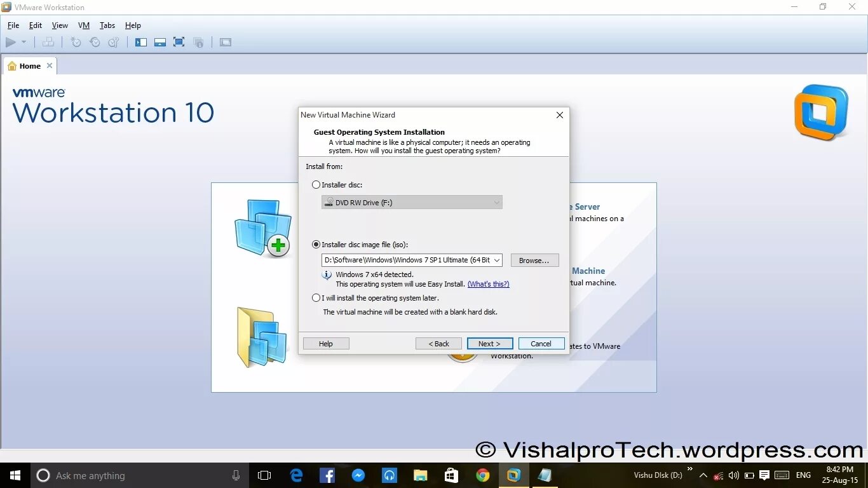The height and width of the screenshot is (488, 868).
Task: Click the touch keyboard tray icon
Action: point(782,475)
